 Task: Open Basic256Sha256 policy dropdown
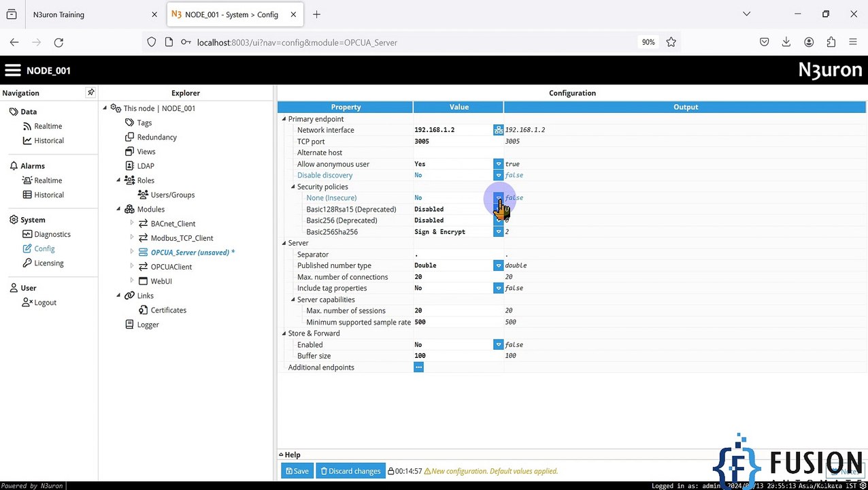[x=498, y=232]
